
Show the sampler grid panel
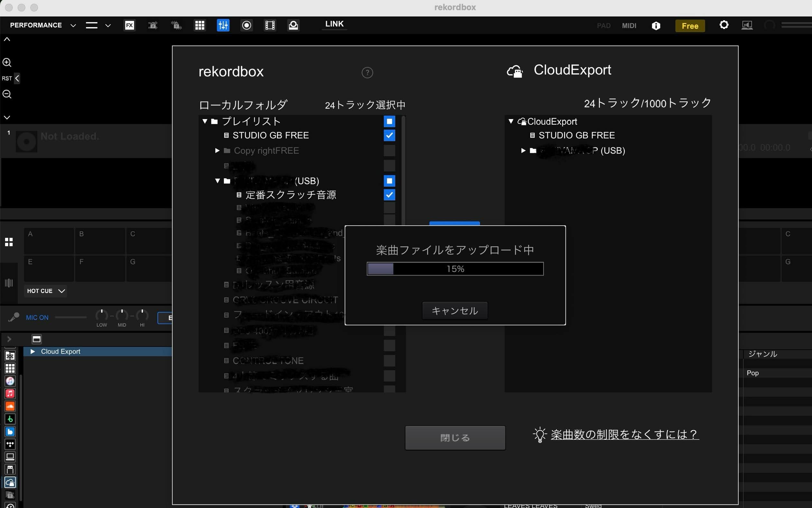point(200,25)
